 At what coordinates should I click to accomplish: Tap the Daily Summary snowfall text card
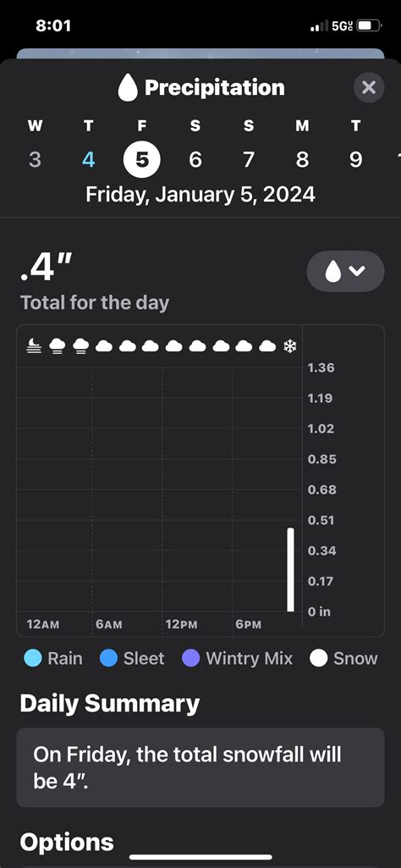pos(200,767)
